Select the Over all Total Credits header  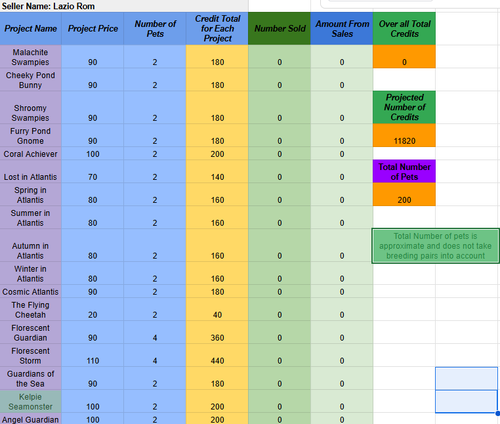pyautogui.click(x=404, y=29)
